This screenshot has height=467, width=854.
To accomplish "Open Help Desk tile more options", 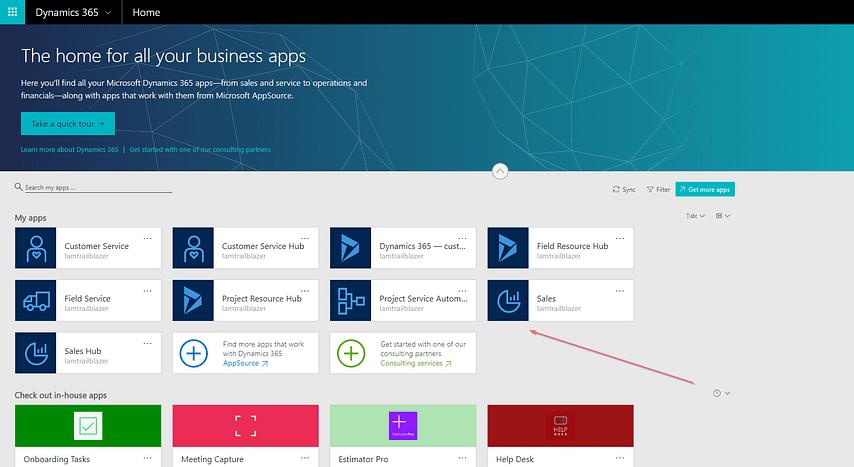I will pyautogui.click(x=620, y=458).
